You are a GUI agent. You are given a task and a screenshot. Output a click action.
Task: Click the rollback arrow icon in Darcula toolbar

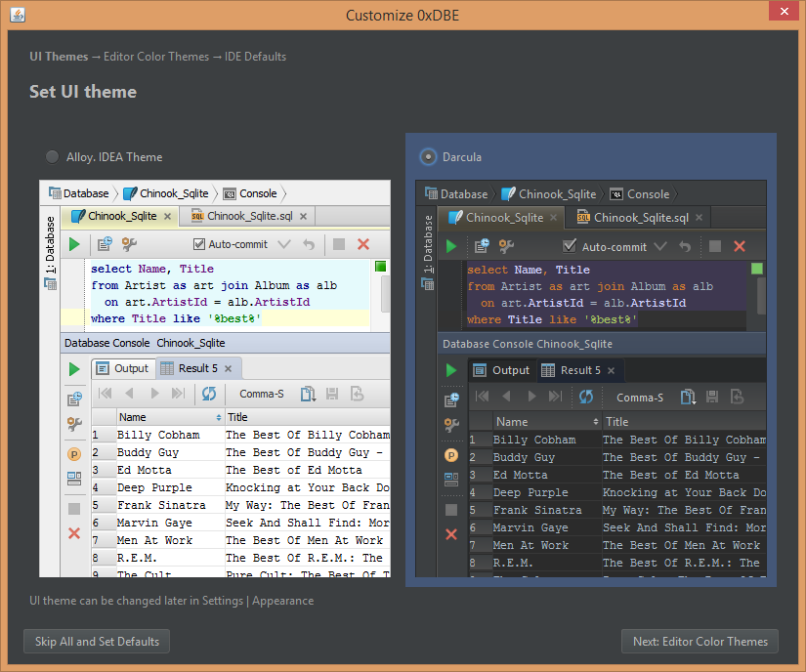click(685, 246)
